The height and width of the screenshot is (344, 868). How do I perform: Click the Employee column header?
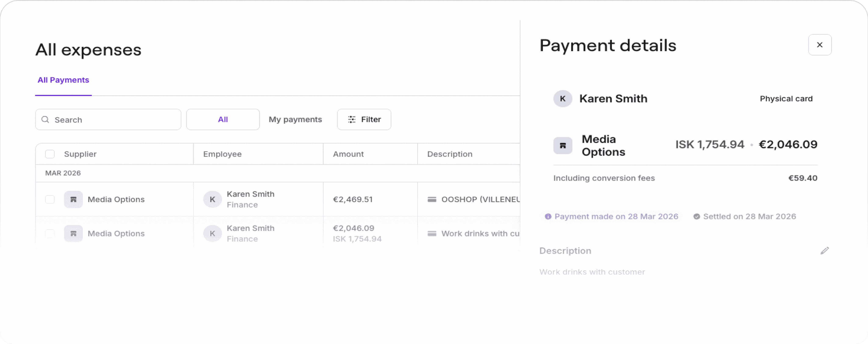(222, 154)
